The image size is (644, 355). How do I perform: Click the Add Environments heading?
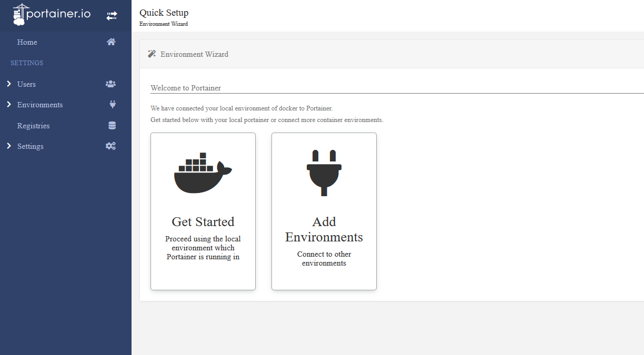pyautogui.click(x=324, y=229)
